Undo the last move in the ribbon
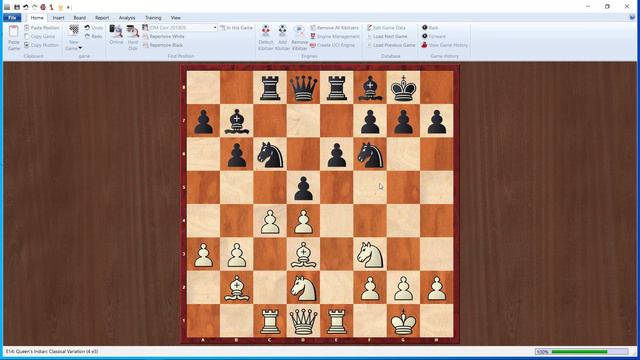 (93, 28)
